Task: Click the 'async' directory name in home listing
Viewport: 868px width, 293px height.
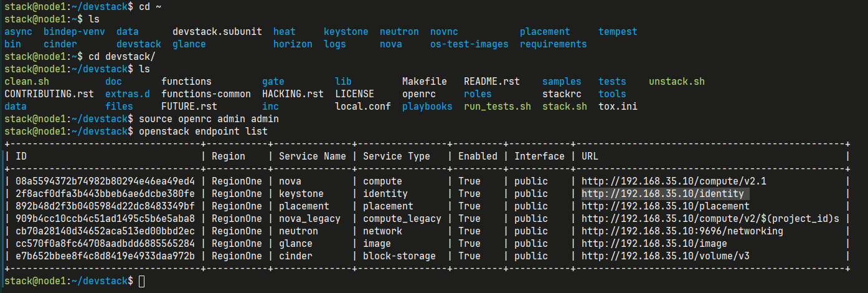Action: coord(18,31)
